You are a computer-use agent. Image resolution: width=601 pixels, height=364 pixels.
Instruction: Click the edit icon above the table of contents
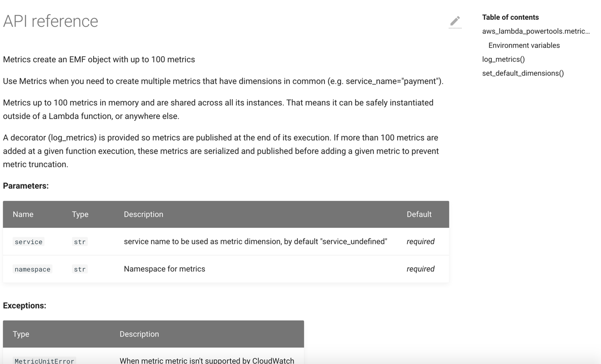[x=455, y=21]
